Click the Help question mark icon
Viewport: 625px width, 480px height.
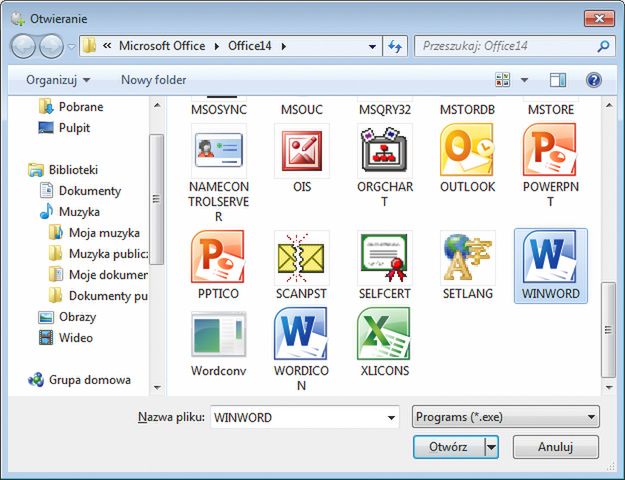(594, 80)
